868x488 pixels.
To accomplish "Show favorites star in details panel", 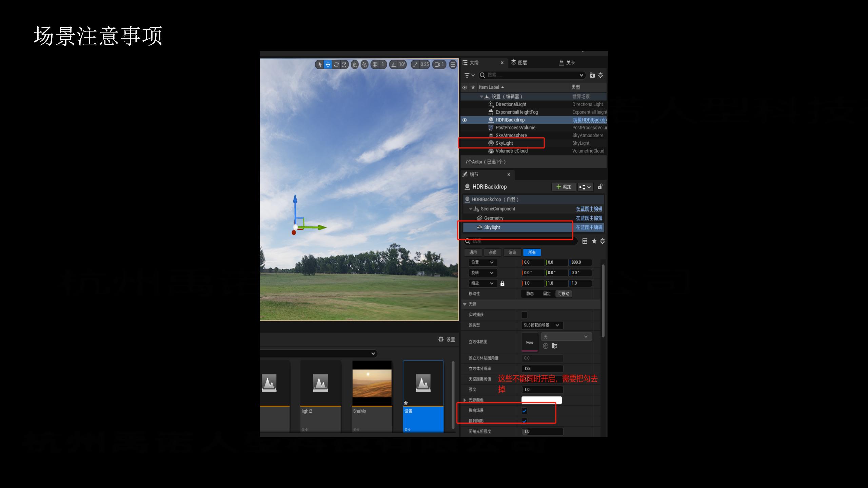I will coord(594,241).
